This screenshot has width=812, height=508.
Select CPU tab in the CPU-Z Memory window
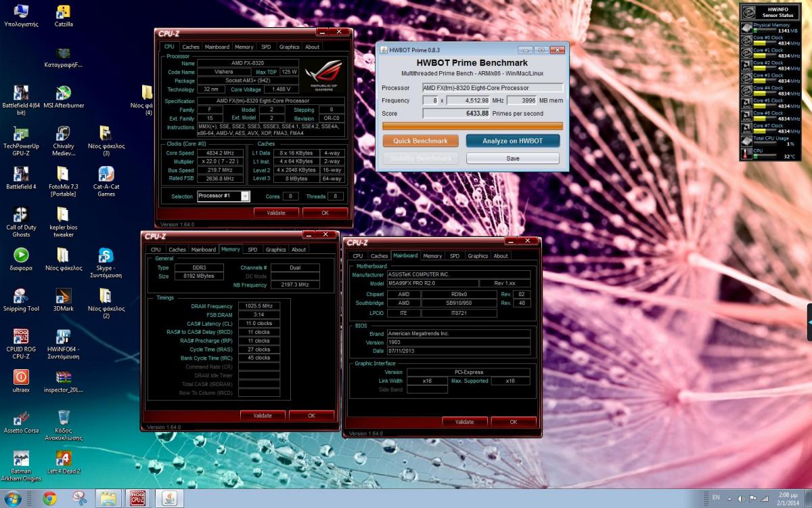[156, 249]
